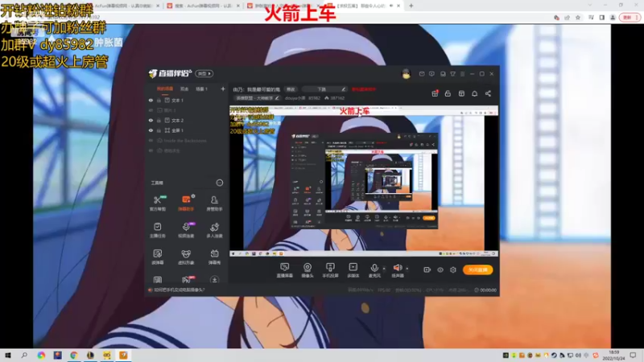This screenshot has width=644, height=362.
Task: Show the hidden 图片 1 layer
Action: point(151,110)
